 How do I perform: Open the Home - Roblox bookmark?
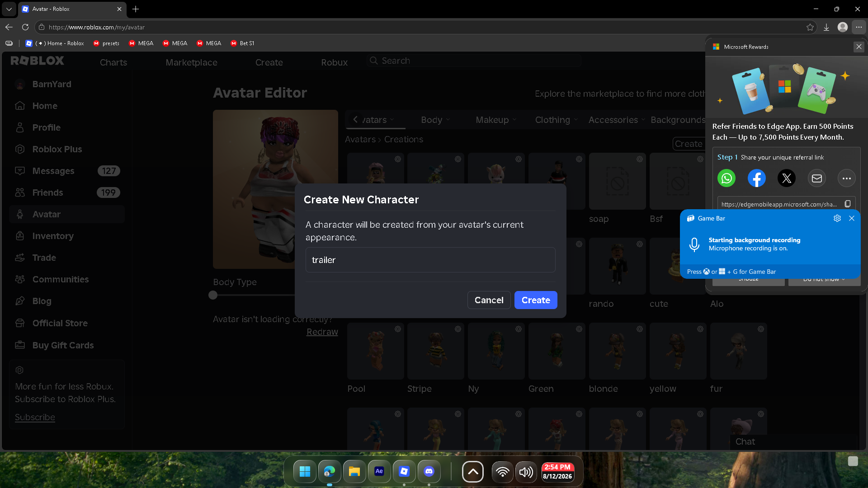point(55,43)
